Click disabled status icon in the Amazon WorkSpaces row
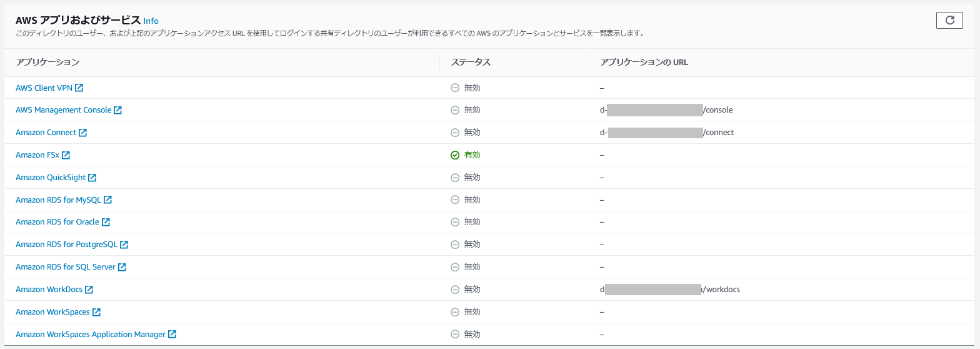The width and height of the screenshot is (980, 349). 455,312
